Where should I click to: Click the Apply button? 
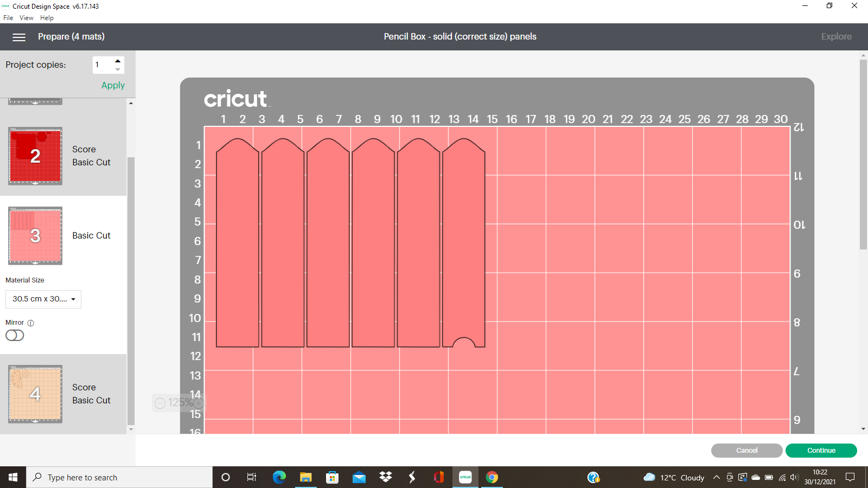pyautogui.click(x=113, y=85)
